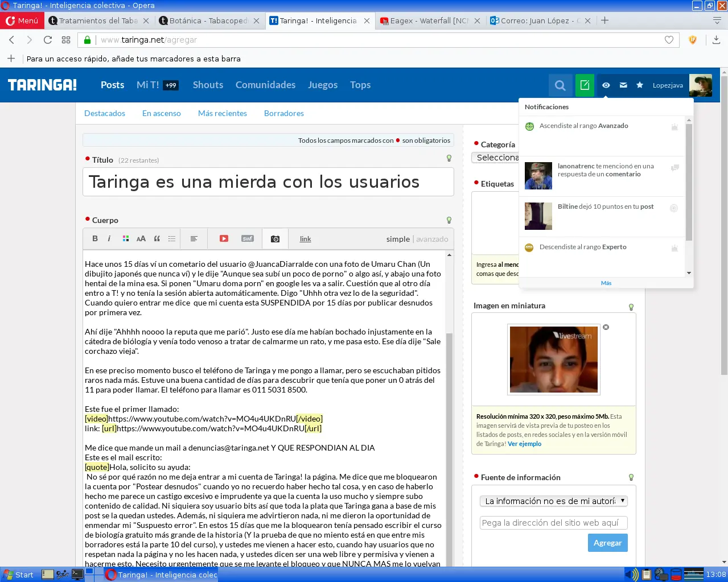Show hint bulb for Fuente de información
The width and height of the screenshot is (728, 582).
click(631, 477)
